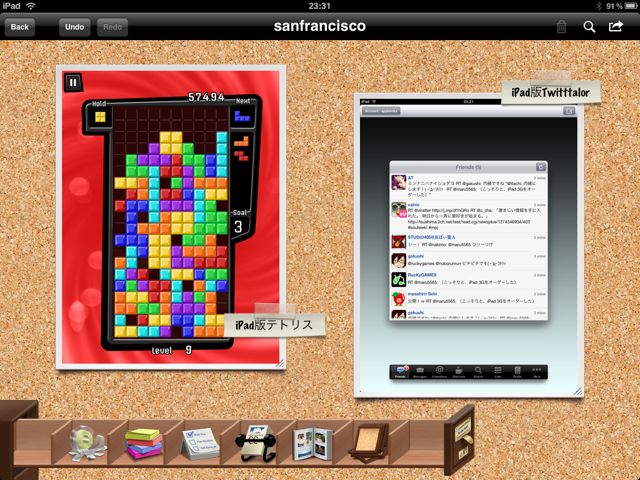Select the iPad版テトリス paper label
The width and height of the screenshot is (640, 480).
(274, 325)
